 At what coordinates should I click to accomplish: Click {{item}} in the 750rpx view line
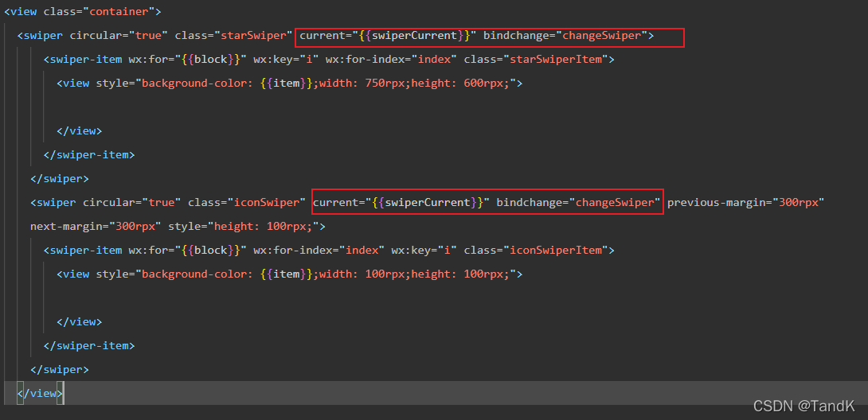pyautogui.click(x=287, y=84)
